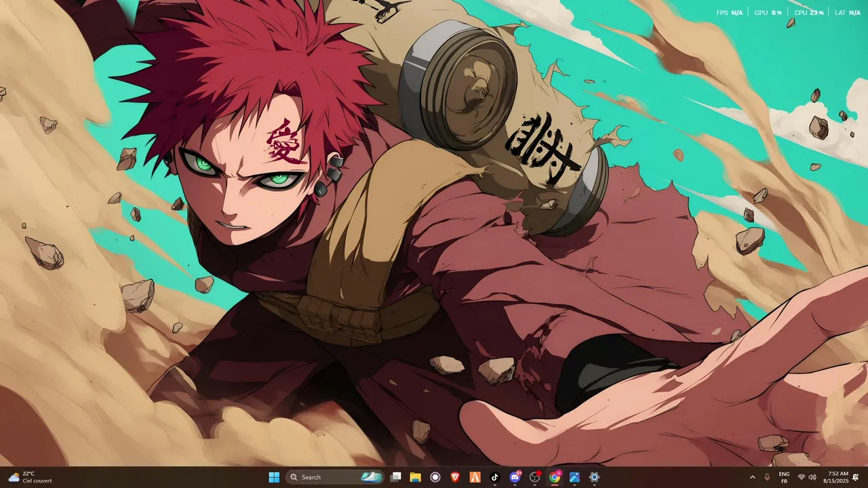Click the LAT N/A overlay reading
868x488 pixels.
tap(848, 13)
